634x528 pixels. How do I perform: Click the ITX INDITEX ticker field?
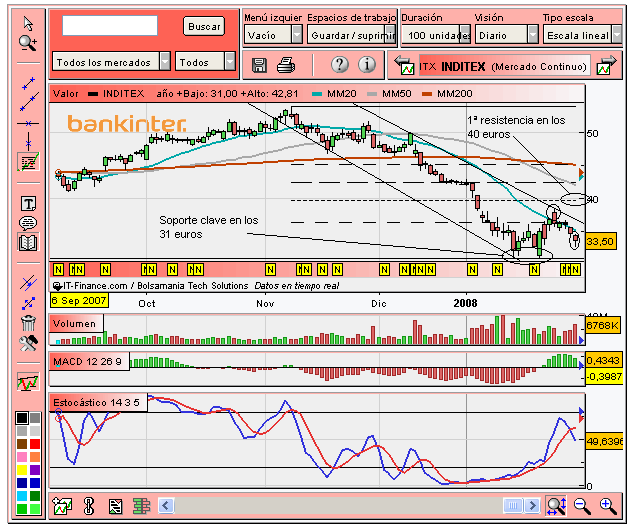(x=504, y=66)
